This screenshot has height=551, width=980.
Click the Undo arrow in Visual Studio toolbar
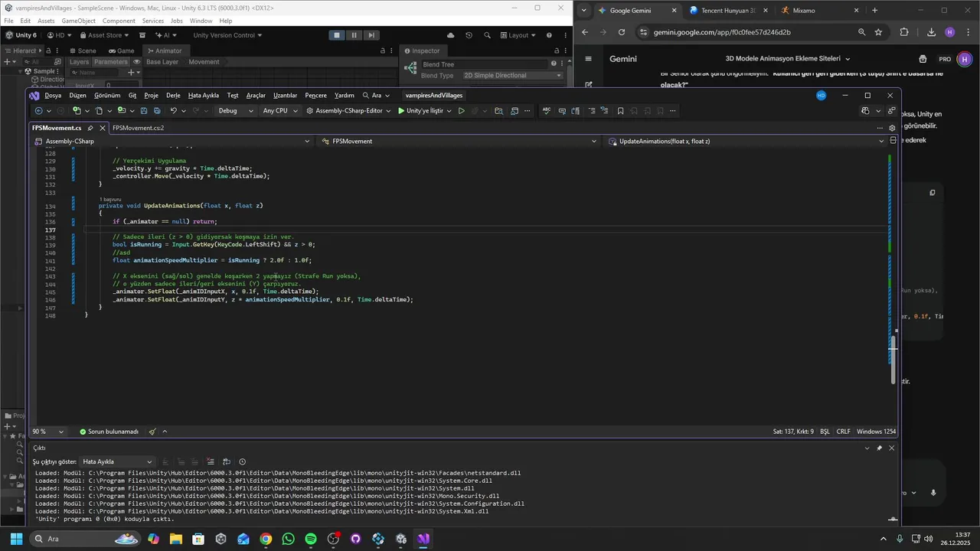(x=174, y=111)
